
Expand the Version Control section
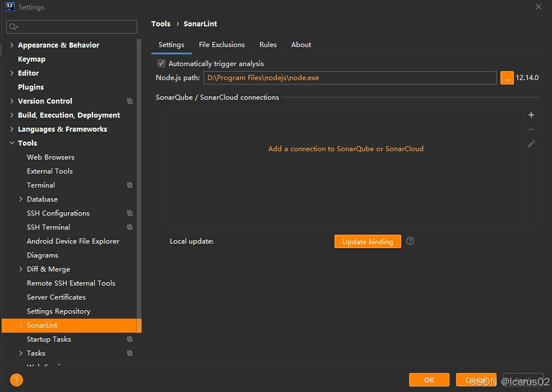click(x=12, y=101)
